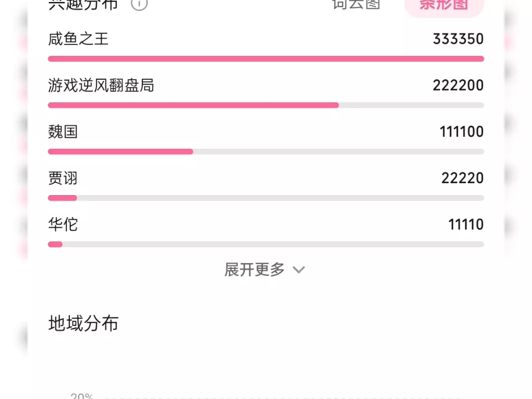Select the 魏国 label

[x=63, y=132]
